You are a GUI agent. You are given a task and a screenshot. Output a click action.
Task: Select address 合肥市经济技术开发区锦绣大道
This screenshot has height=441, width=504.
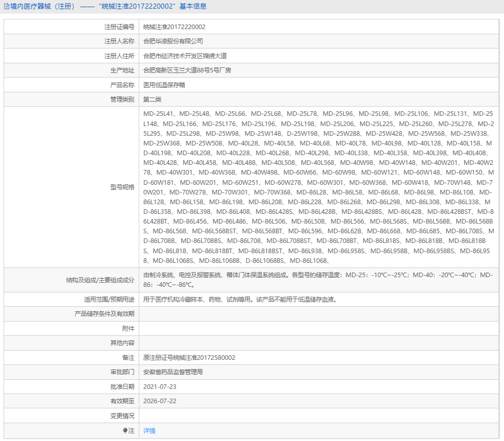[185, 56]
